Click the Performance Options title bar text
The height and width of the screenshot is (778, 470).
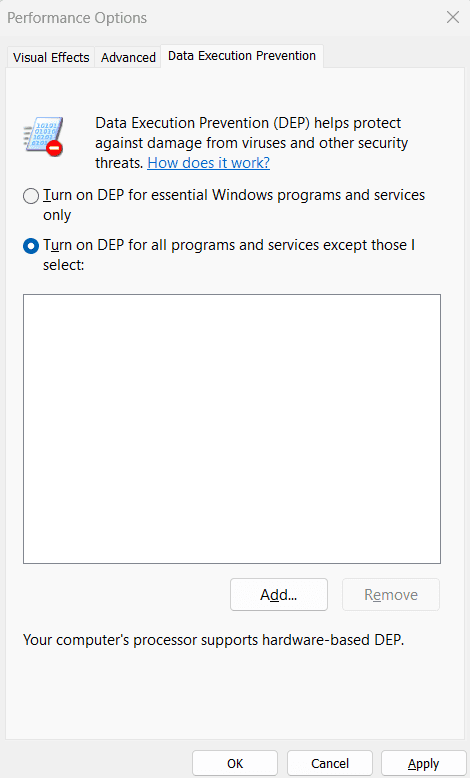pos(77,18)
